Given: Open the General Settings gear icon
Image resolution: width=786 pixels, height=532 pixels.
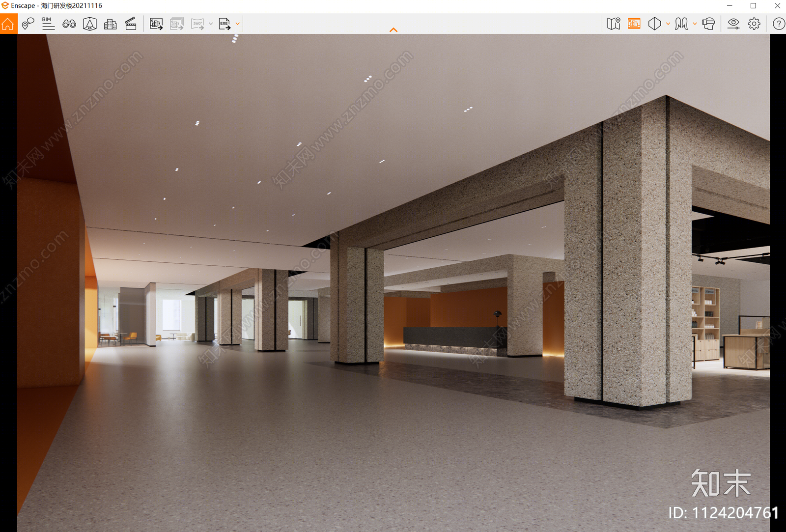Looking at the screenshot, I should click(754, 24).
